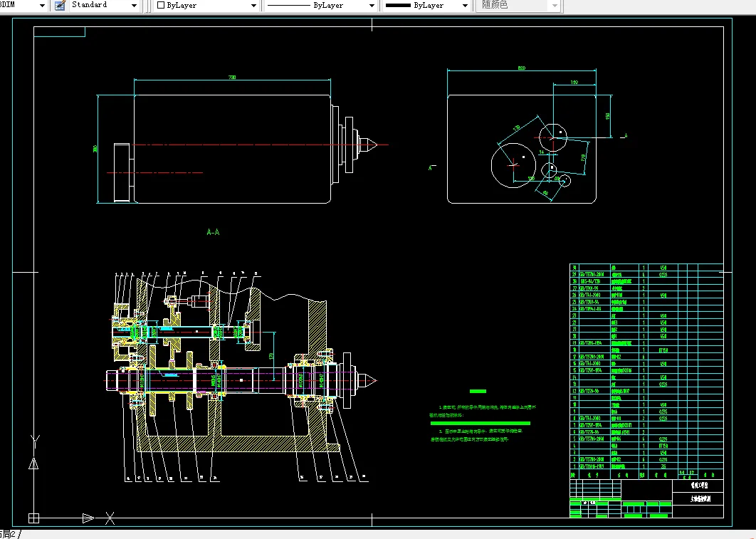Select the 620 width dimension text
756x539 pixels.
521,68
